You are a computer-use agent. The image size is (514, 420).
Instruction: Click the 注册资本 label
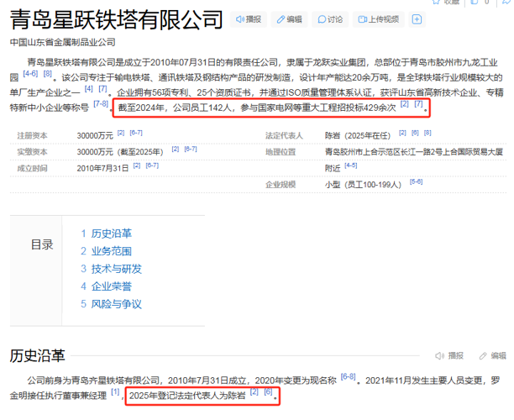(32, 136)
